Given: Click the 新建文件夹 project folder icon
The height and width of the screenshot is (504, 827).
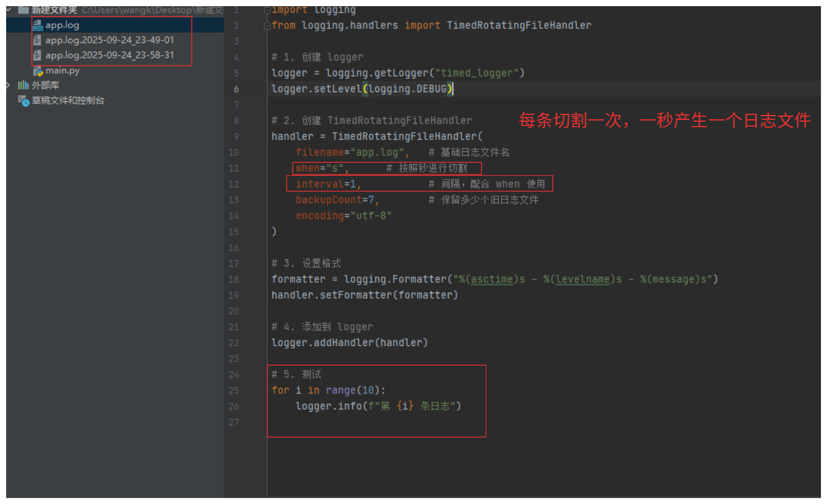Looking at the screenshot, I should pyautogui.click(x=23, y=10).
